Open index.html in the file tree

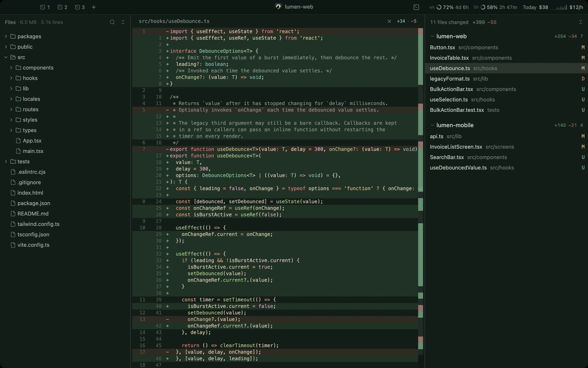coord(65,193)
